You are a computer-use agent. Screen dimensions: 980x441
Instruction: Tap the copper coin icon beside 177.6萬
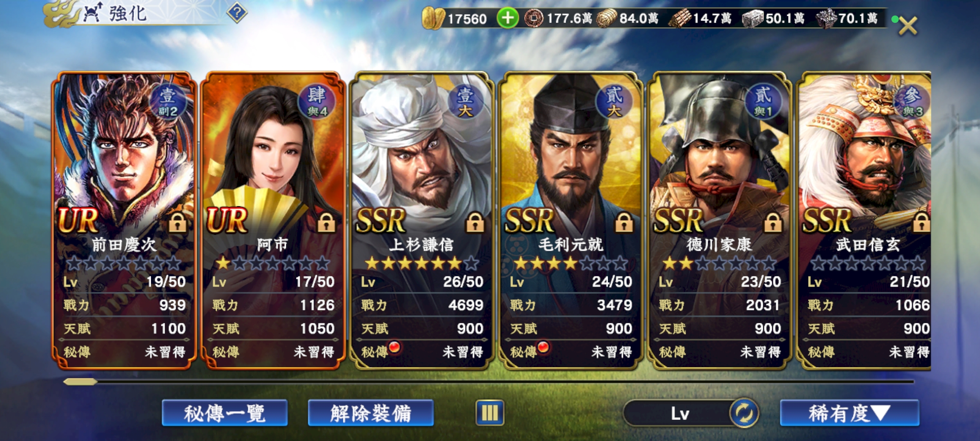pos(533,19)
